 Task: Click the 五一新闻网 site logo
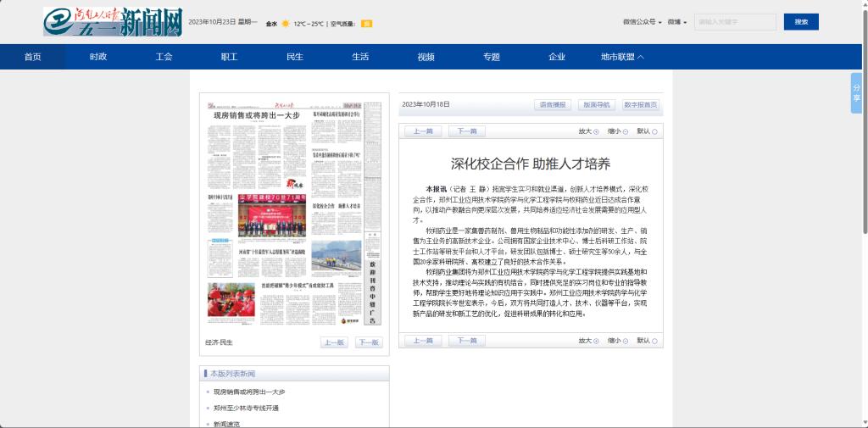coord(113,22)
